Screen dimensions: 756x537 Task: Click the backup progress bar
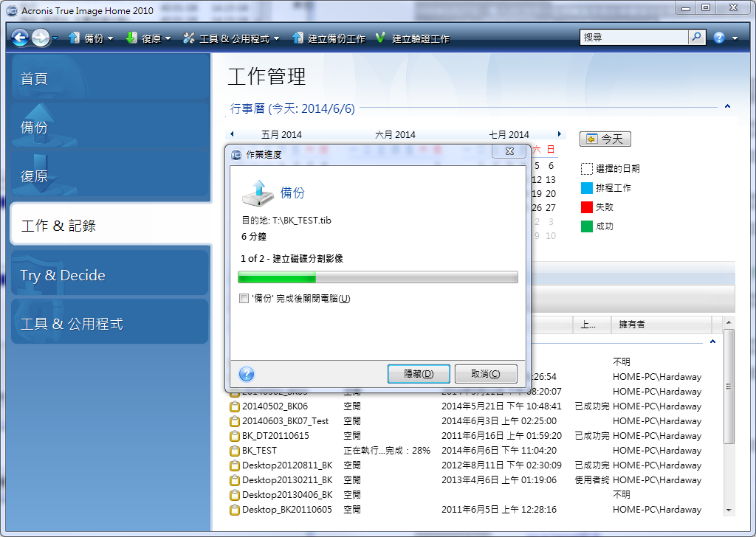coord(378,277)
